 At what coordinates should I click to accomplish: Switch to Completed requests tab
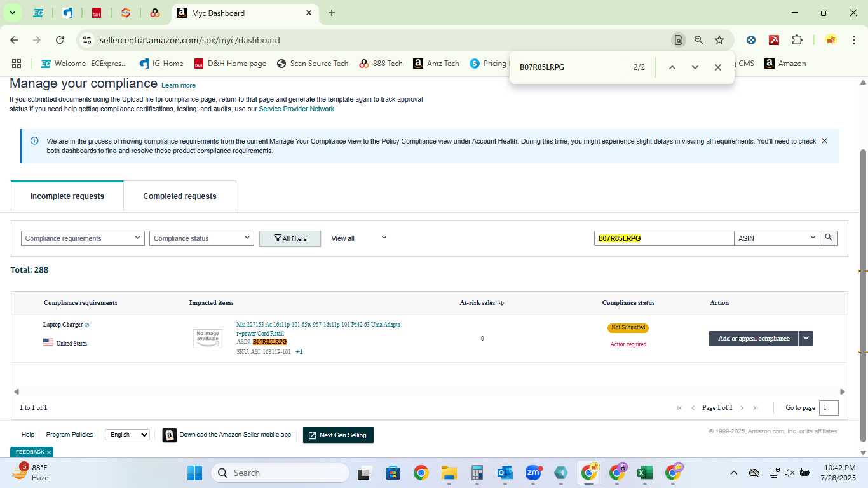(x=180, y=196)
